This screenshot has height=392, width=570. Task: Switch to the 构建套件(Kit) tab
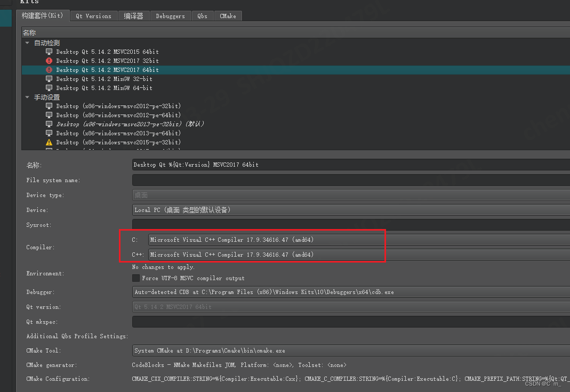pyautogui.click(x=43, y=15)
